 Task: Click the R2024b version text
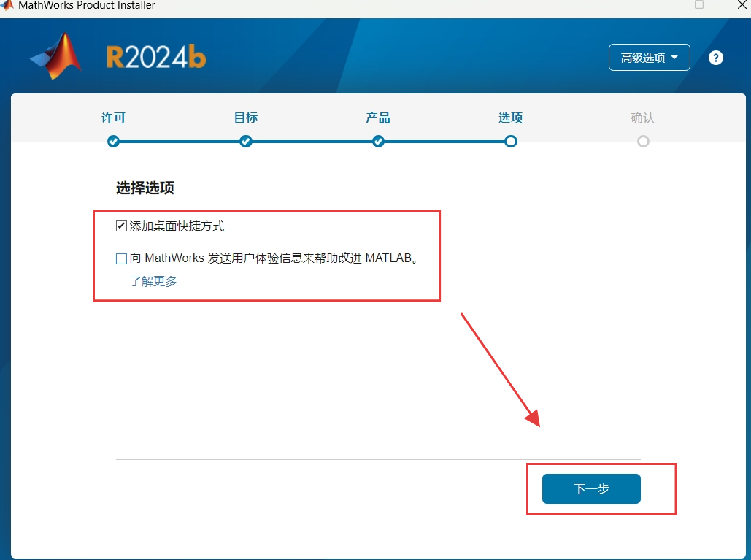click(x=157, y=55)
